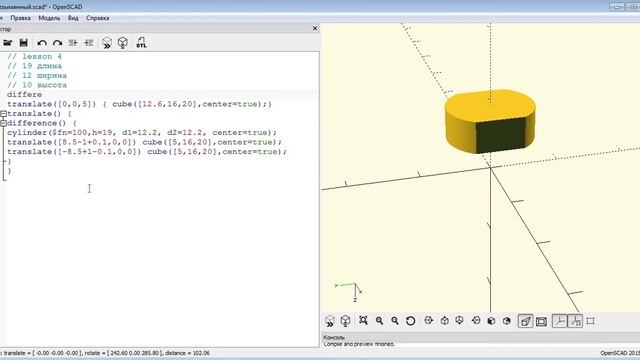Click the render icon in the viewport toolbar
This screenshot has width=640, height=360.
pos(345,321)
